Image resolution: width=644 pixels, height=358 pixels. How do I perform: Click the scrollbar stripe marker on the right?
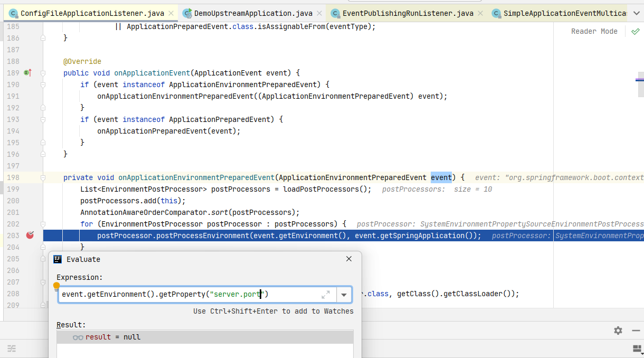[x=640, y=79]
